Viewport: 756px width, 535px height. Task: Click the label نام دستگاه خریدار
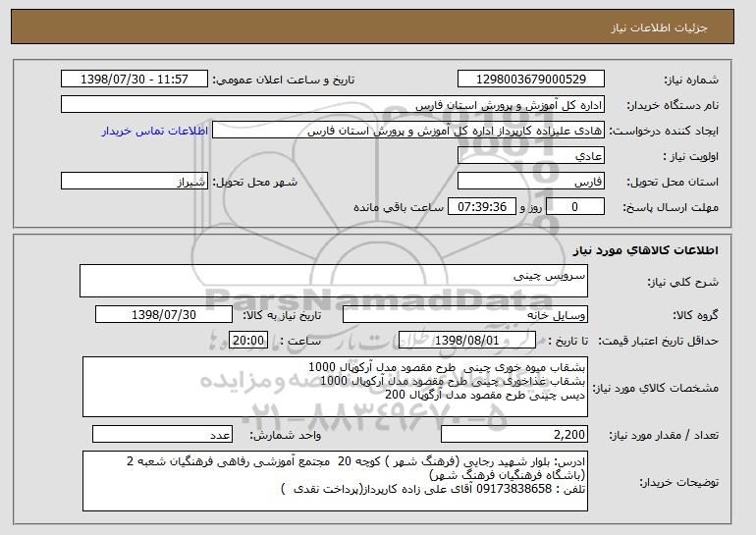(x=673, y=105)
